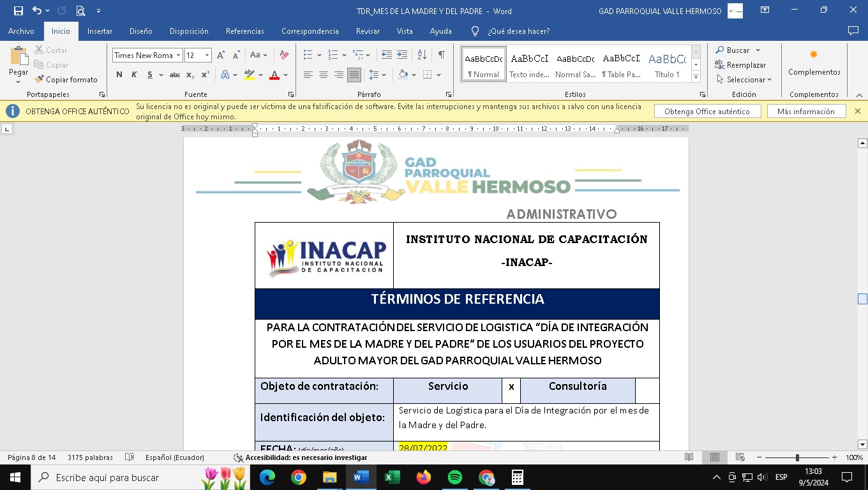This screenshot has height=490, width=868.
Task: Click the Más información button
Action: (805, 112)
